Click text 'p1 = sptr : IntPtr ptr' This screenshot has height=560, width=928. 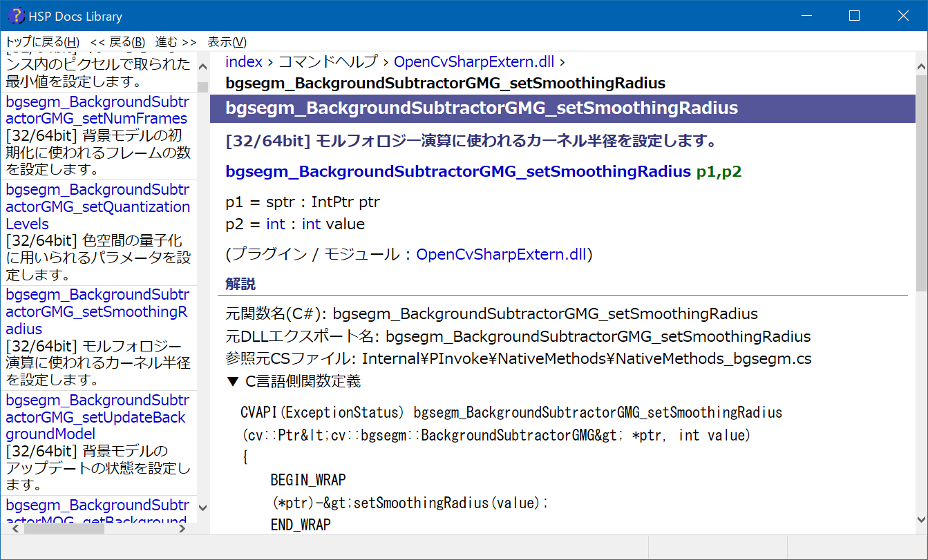(303, 202)
